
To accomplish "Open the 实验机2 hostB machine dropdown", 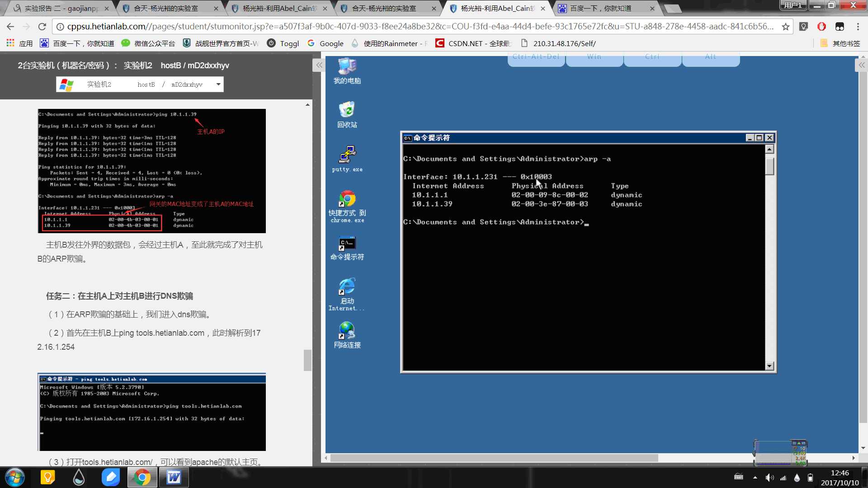I will pyautogui.click(x=140, y=84).
